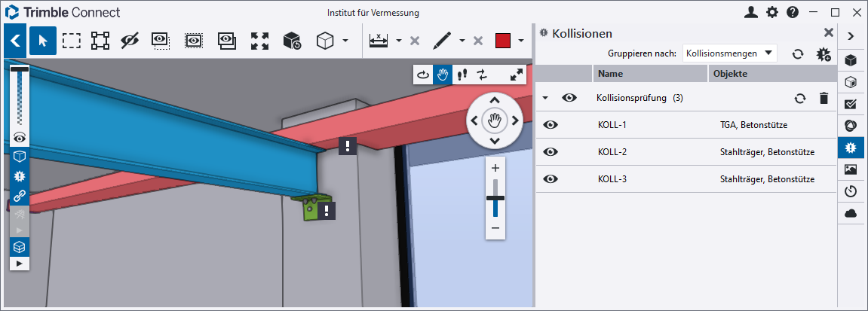Sort by the Name column header
868x311 pixels.
point(650,74)
